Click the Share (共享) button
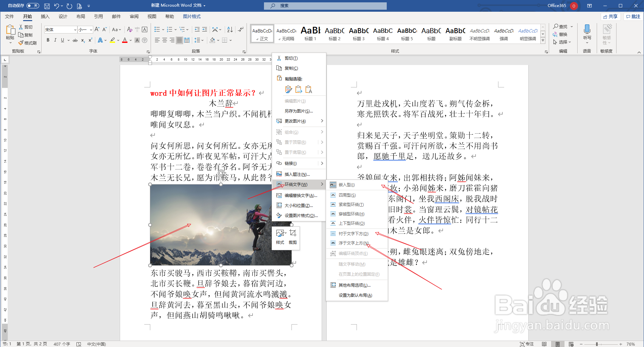This screenshot has width=644, height=347. coord(611,16)
